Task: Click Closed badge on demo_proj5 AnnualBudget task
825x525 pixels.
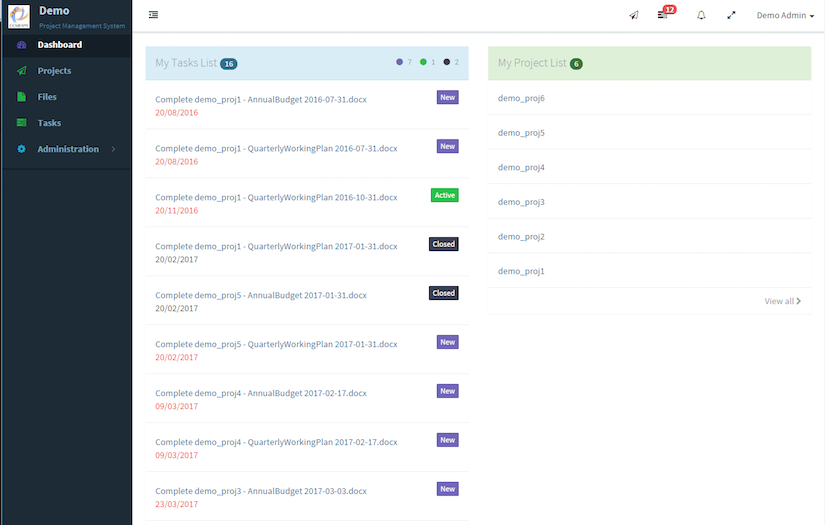Action: tap(444, 293)
